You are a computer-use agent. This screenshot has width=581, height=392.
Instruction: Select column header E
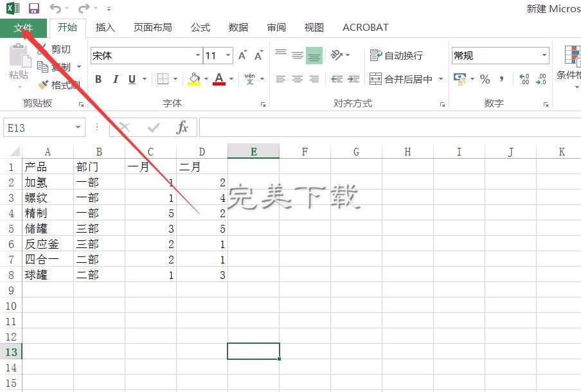point(253,152)
